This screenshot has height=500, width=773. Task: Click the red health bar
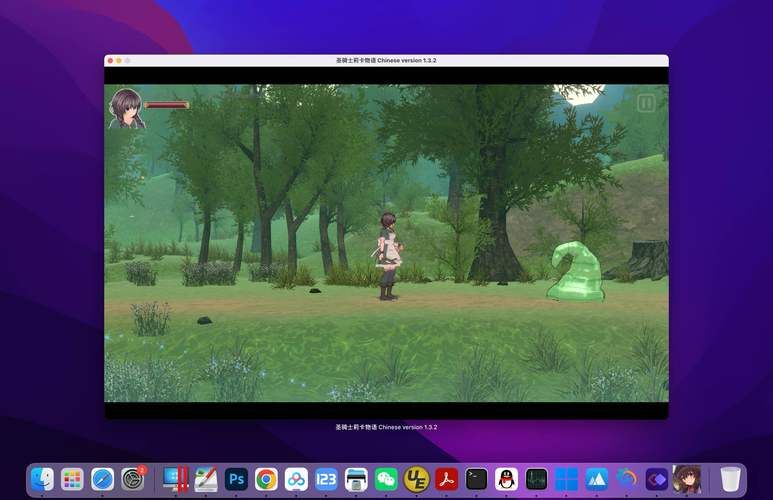pyautogui.click(x=166, y=104)
